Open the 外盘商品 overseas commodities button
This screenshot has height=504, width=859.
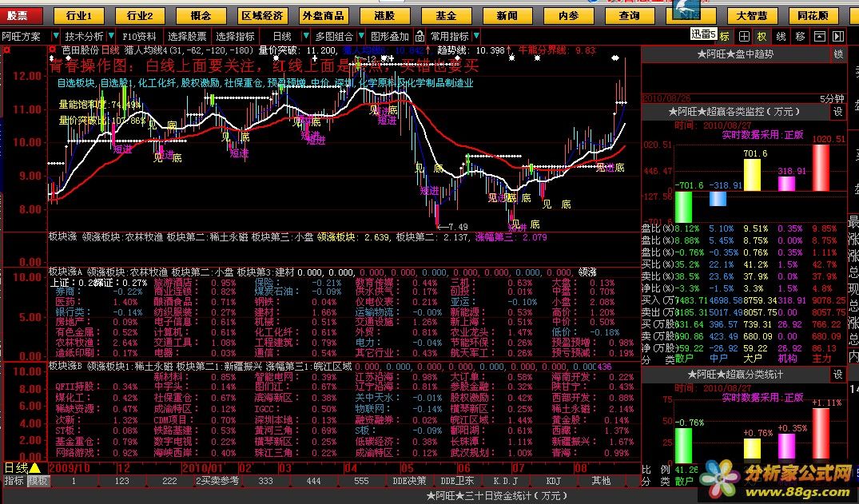(x=324, y=15)
